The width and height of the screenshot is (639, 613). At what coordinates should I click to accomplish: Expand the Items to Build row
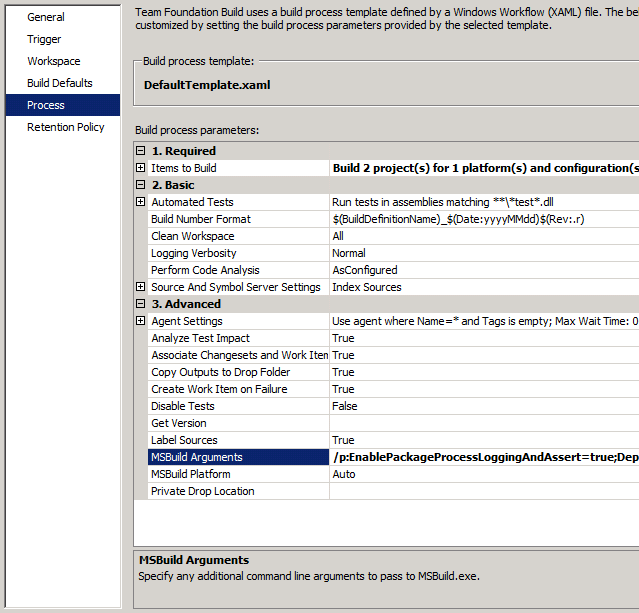pyautogui.click(x=141, y=168)
